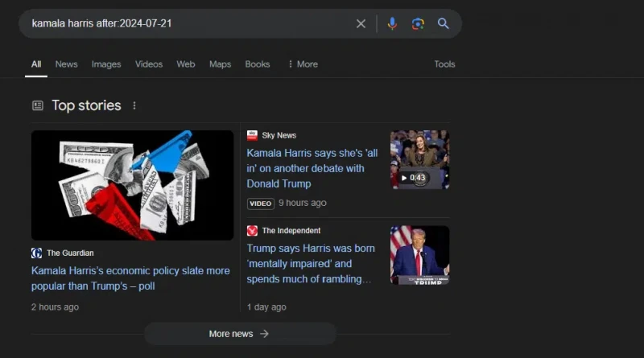Image resolution: width=644 pixels, height=358 pixels.
Task: Click the Sky News logo icon
Action: tap(252, 135)
